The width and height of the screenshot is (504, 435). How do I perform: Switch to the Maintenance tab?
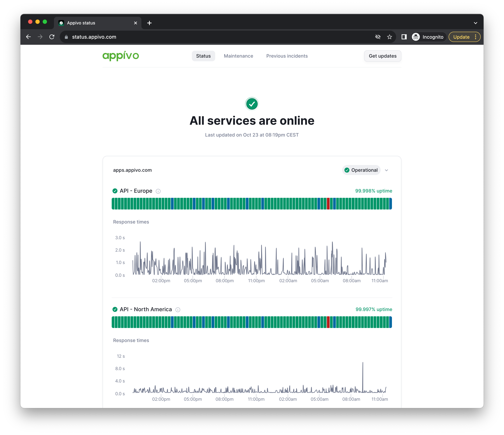point(238,56)
